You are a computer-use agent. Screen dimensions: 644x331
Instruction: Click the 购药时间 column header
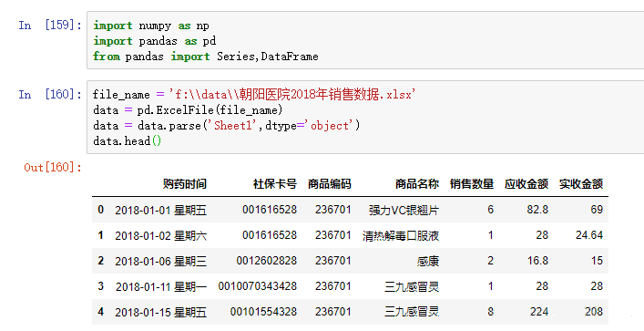coord(184,184)
